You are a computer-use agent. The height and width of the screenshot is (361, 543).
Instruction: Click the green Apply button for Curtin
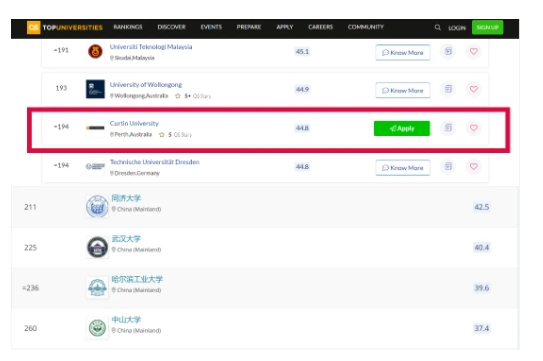402,128
